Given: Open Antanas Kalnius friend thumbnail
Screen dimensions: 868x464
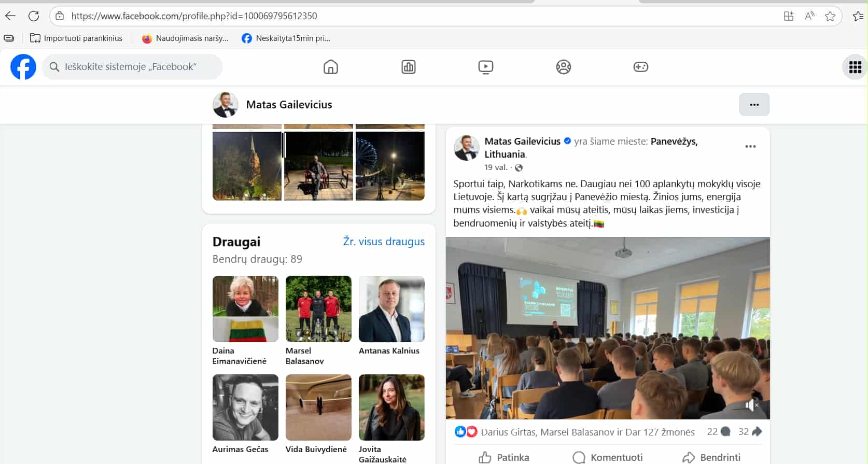Looking at the screenshot, I should tap(391, 309).
